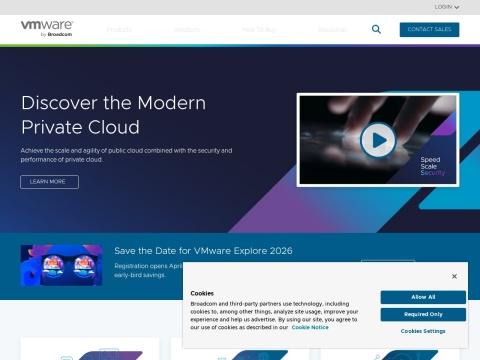Open the Resources menu

(x=333, y=30)
